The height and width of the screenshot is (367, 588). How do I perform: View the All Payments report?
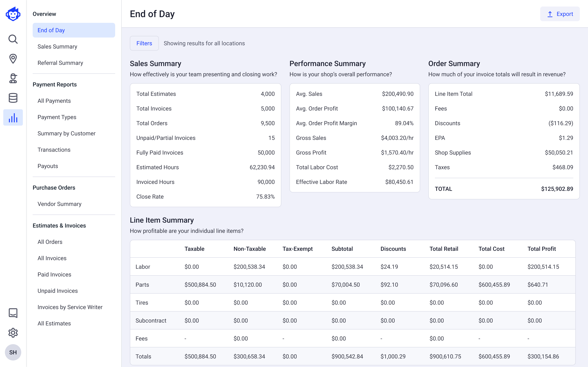coord(54,101)
